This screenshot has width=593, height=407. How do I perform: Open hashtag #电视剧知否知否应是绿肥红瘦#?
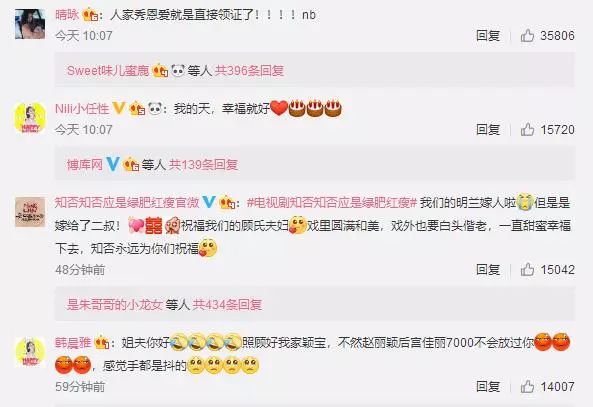(332, 203)
